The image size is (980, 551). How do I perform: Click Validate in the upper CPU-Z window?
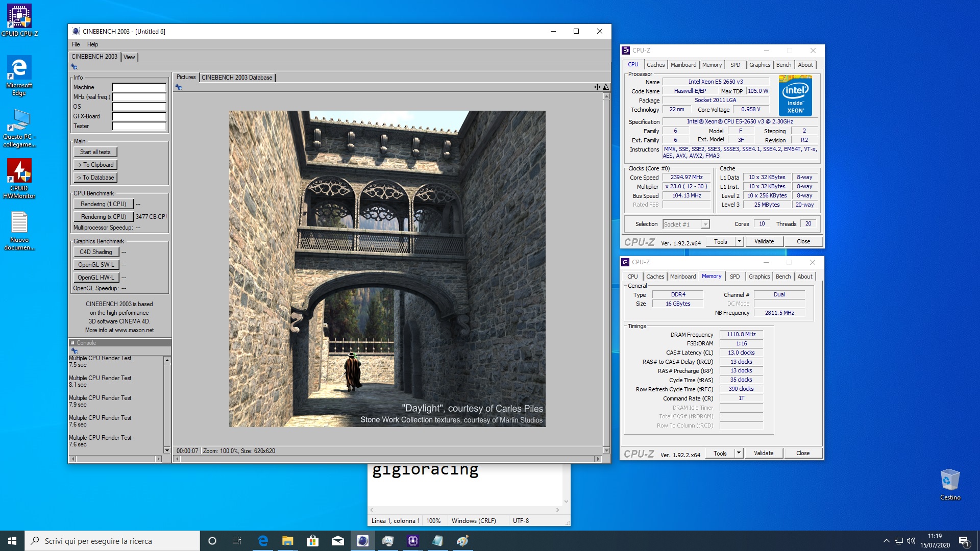[764, 241]
